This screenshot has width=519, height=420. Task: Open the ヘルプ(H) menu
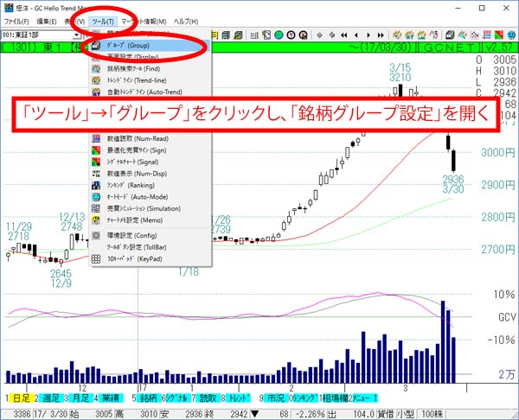[x=186, y=22]
